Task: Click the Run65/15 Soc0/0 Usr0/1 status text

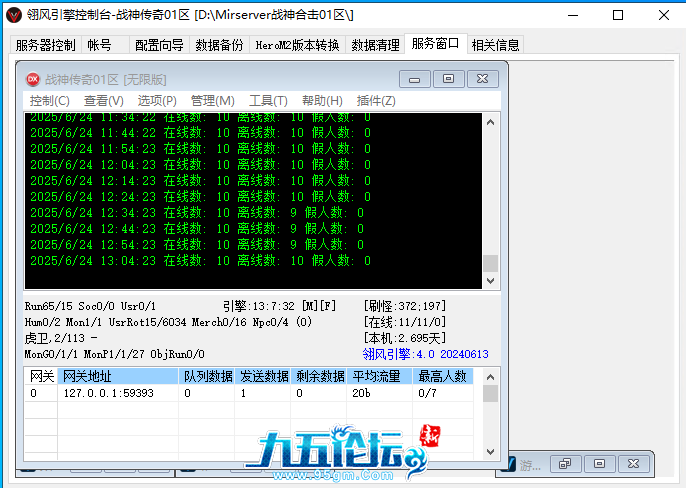Action: (x=90, y=306)
